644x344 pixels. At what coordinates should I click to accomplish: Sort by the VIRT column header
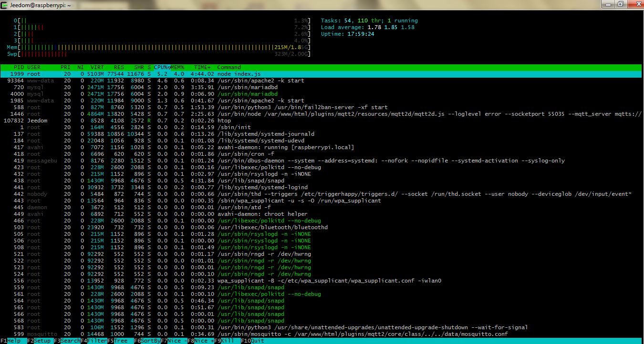(x=97, y=67)
